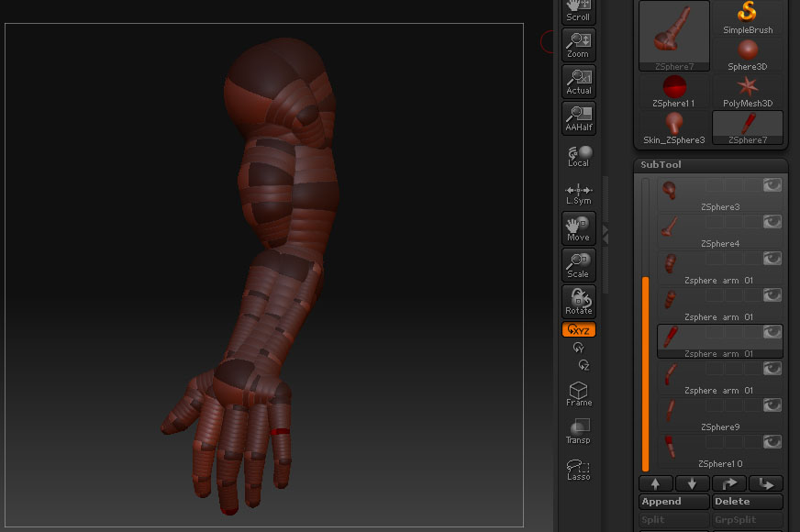
Task: Click the L.Sym symmetry icon
Action: (578, 192)
